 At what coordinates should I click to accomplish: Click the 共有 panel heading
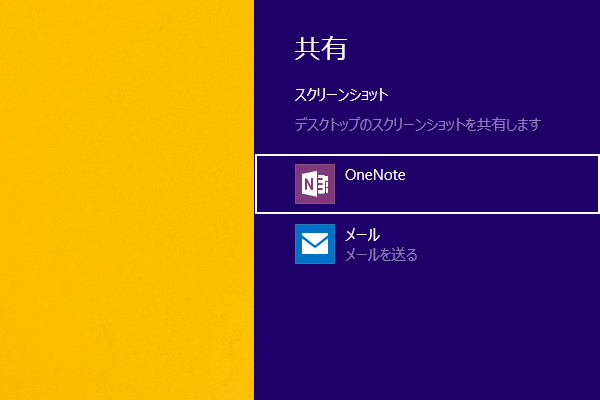321,49
